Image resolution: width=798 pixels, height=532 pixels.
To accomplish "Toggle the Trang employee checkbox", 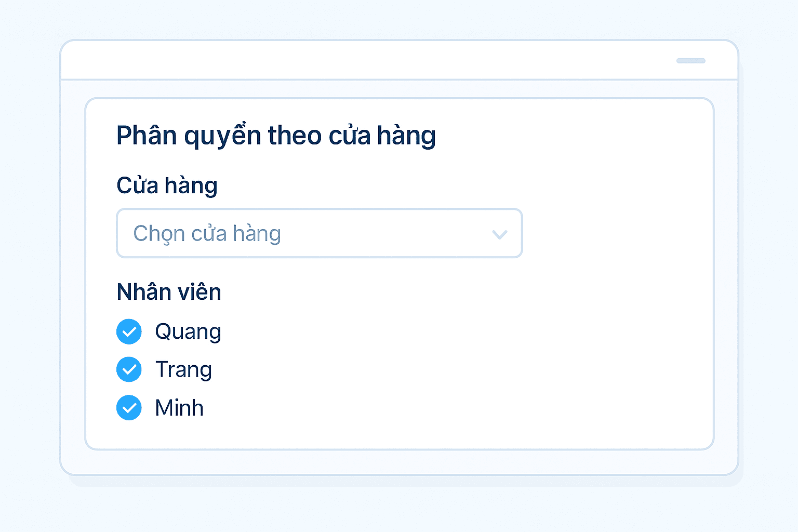I will 129,369.
